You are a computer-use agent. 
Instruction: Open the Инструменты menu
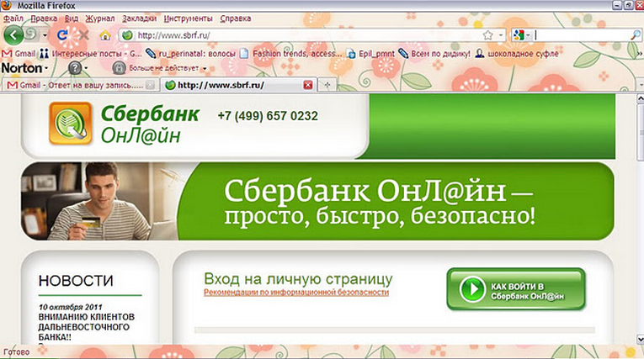(x=188, y=18)
